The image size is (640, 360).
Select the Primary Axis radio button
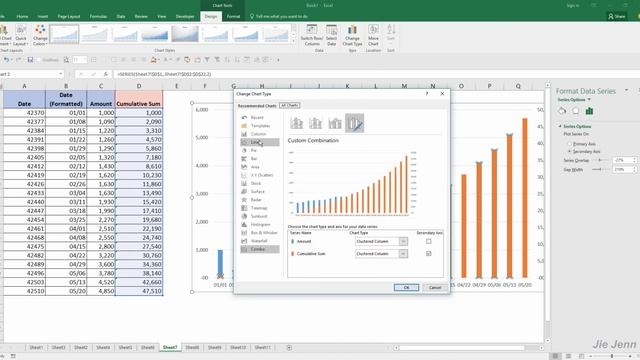pos(570,144)
